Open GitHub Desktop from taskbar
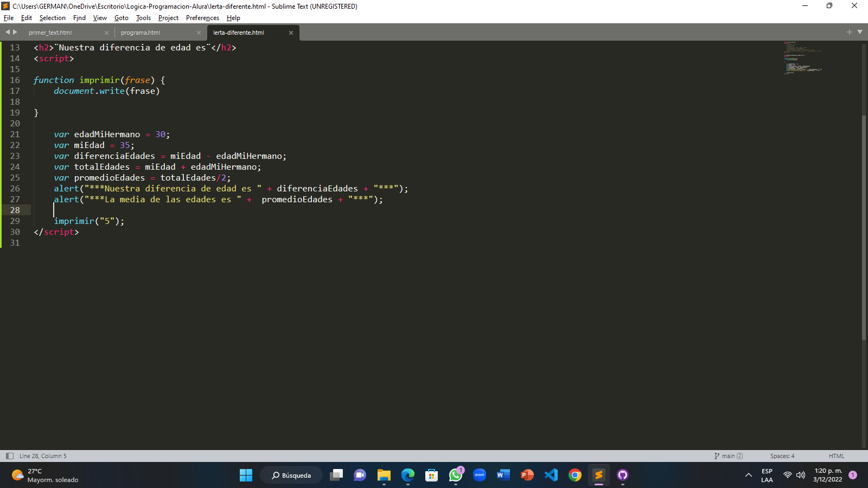This screenshot has width=868, height=488. pyautogui.click(x=623, y=476)
